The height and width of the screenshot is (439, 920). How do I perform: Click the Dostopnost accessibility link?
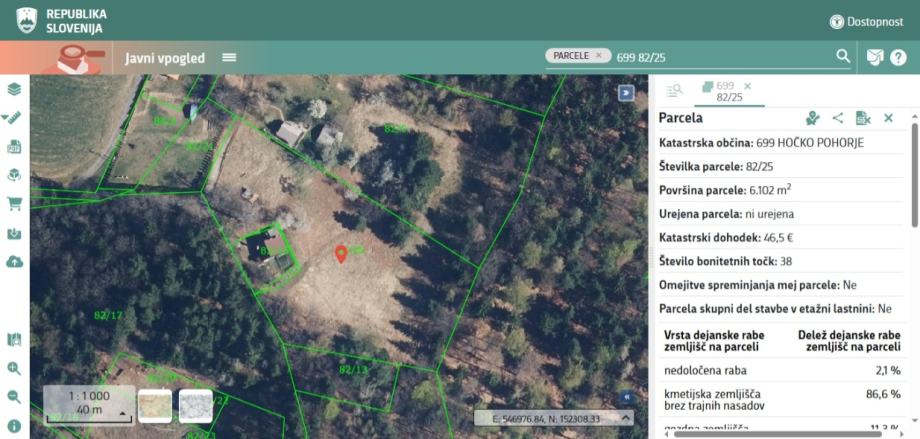[866, 21]
